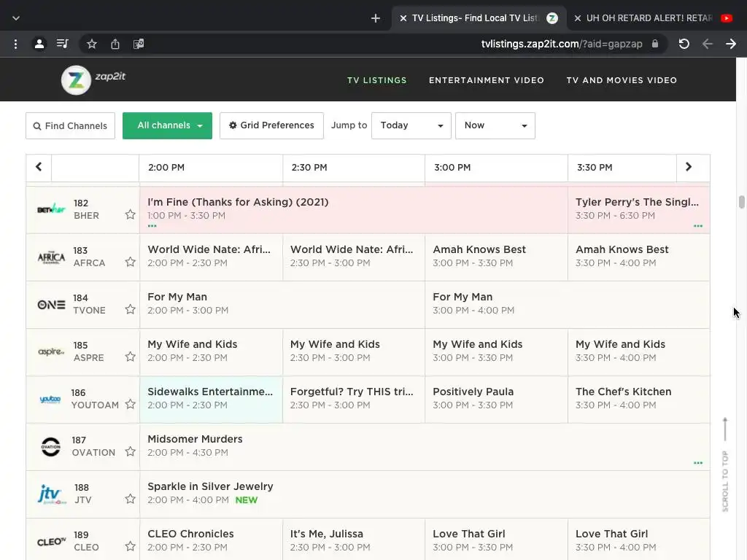Click the BET Her channel logo
Screen dimensions: 747x560
click(51, 209)
